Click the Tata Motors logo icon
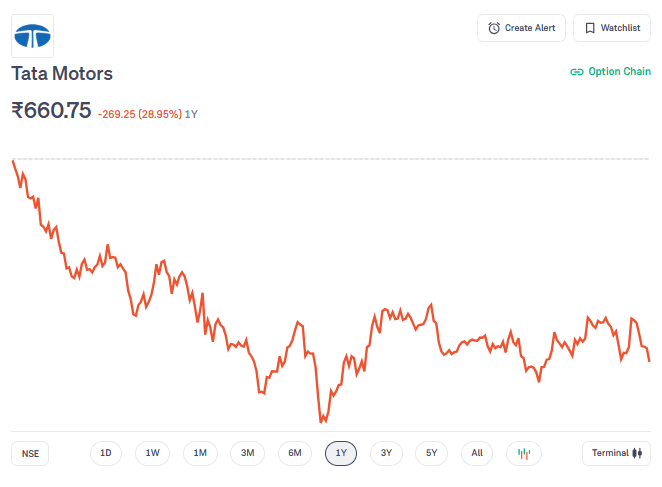This screenshot has width=662, height=487. tap(33, 36)
